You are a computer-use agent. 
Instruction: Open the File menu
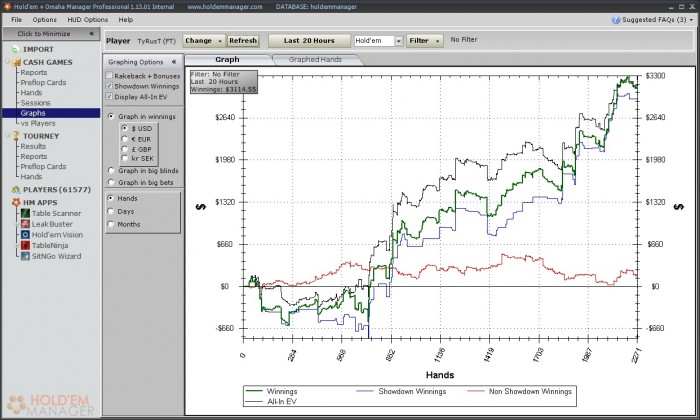point(17,20)
